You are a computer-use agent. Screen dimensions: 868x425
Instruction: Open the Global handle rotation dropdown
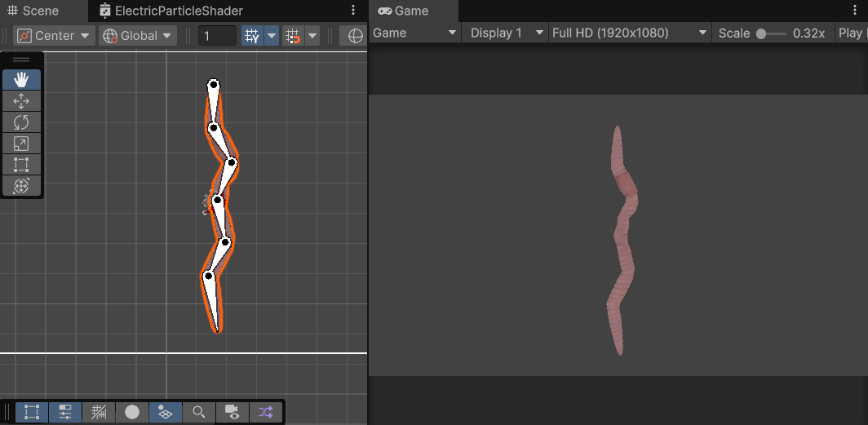coord(137,36)
